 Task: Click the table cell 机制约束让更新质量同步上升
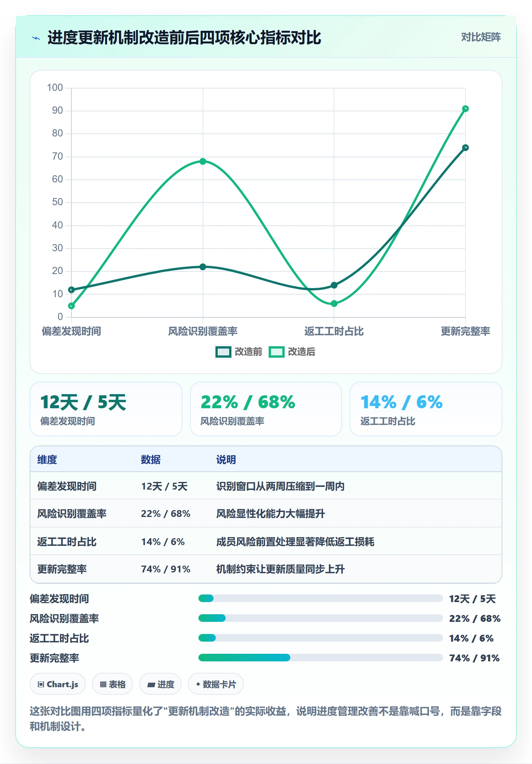(x=280, y=569)
